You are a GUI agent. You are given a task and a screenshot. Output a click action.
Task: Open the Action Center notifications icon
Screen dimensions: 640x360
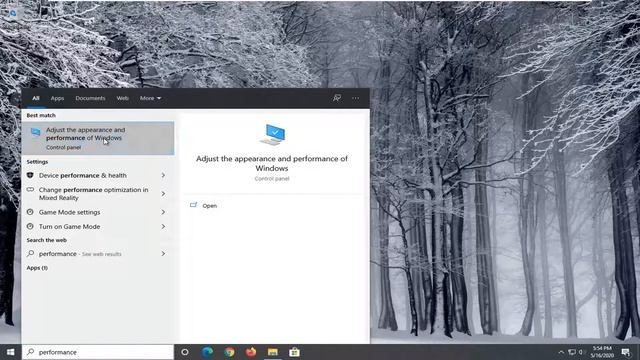[626, 352]
